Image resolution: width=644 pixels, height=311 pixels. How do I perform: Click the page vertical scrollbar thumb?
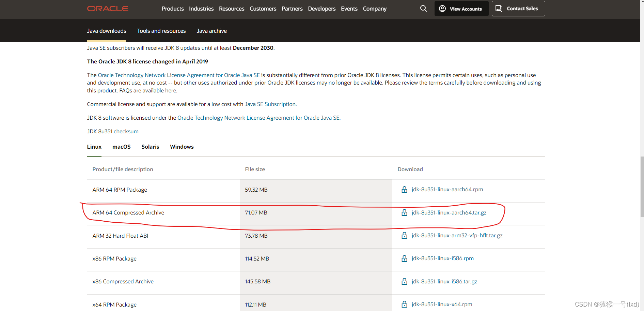tap(642, 187)
